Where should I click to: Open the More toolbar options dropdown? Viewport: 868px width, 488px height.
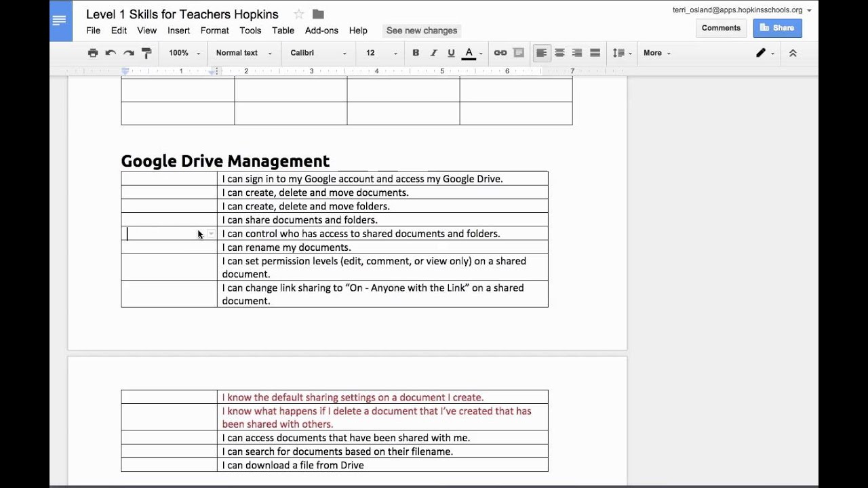coord(656,53)
